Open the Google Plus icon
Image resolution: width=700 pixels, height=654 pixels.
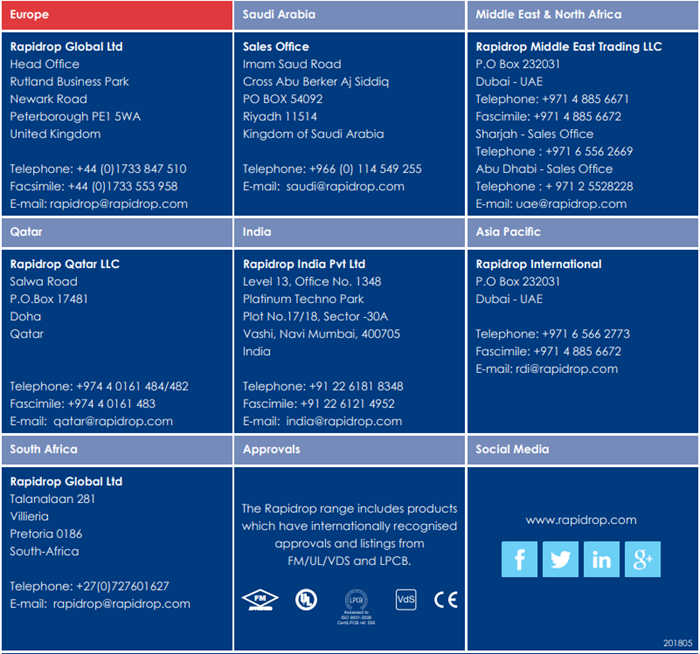click(x=642, y=560)
